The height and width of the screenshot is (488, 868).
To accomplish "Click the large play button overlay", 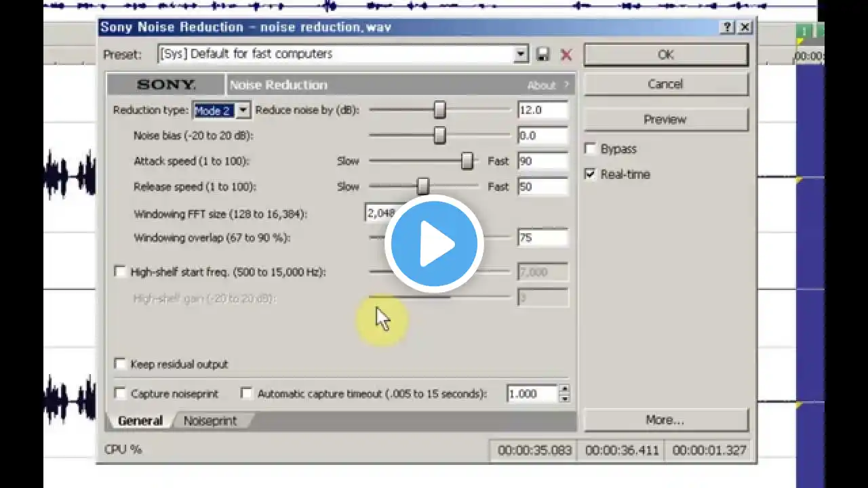I will click(x=434, y=244).
